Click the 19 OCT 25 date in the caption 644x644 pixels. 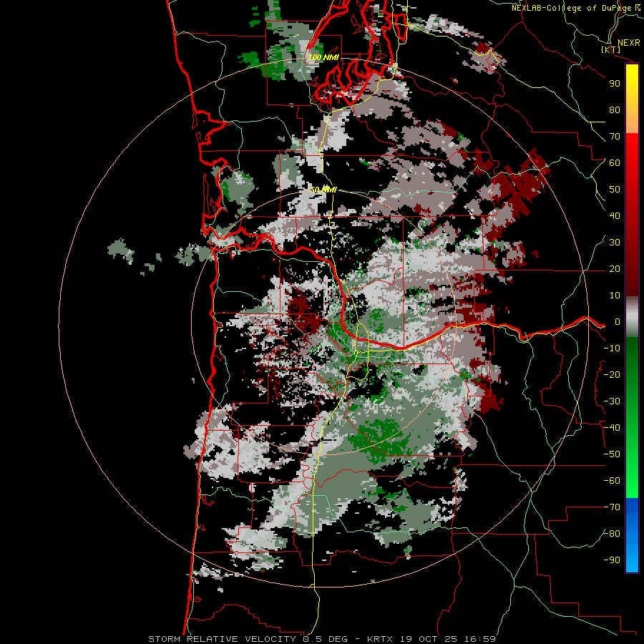429,639
